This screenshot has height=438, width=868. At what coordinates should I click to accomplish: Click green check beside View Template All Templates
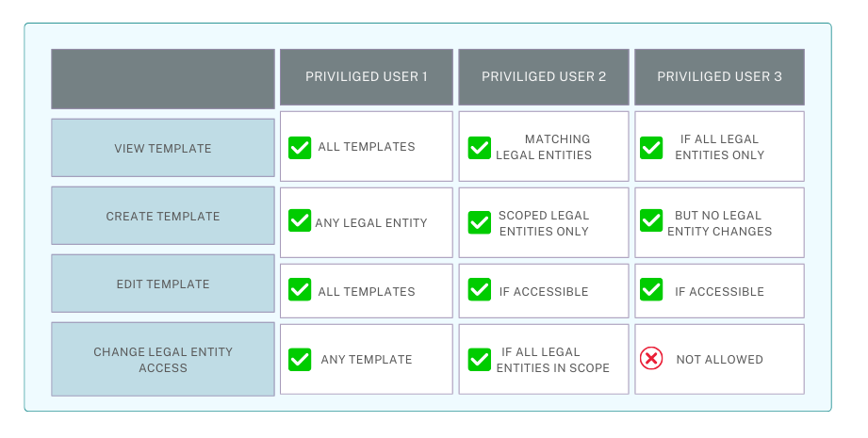(300, 148)
